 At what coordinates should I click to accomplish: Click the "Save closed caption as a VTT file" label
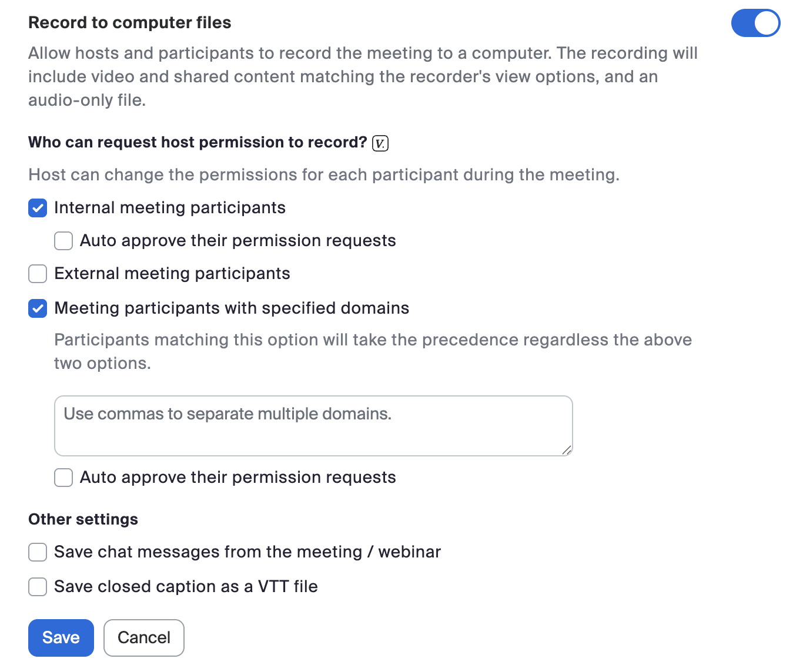pyautogui.click(x=186, y=587)
